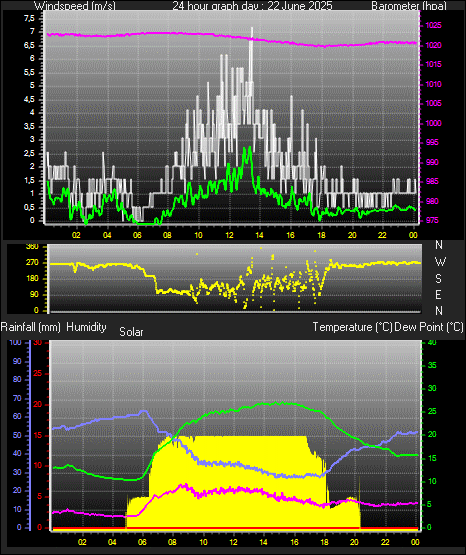Click the 975 barometer axis value
The image size is (466, 555).
pyautogui.click(x=432, y=220)
